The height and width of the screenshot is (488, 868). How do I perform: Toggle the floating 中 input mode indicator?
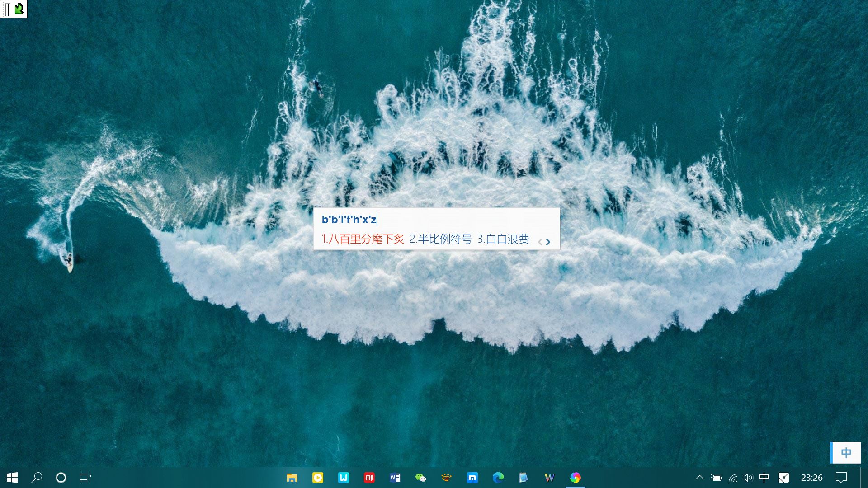[x=846, y=453]
